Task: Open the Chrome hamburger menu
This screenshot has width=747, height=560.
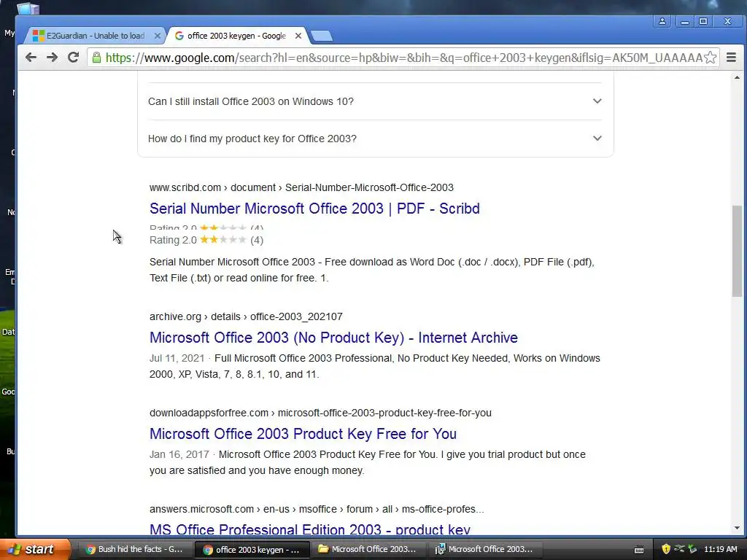Action: [731, 58]
